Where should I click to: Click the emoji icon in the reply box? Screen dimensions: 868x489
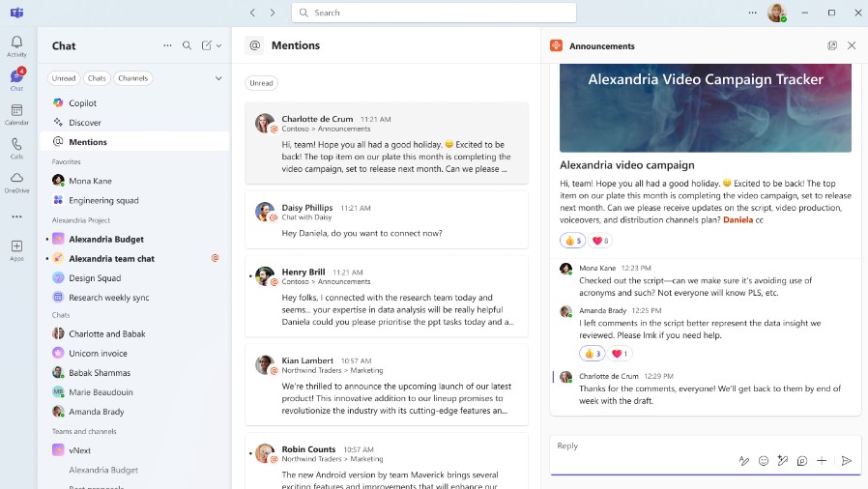764,461
